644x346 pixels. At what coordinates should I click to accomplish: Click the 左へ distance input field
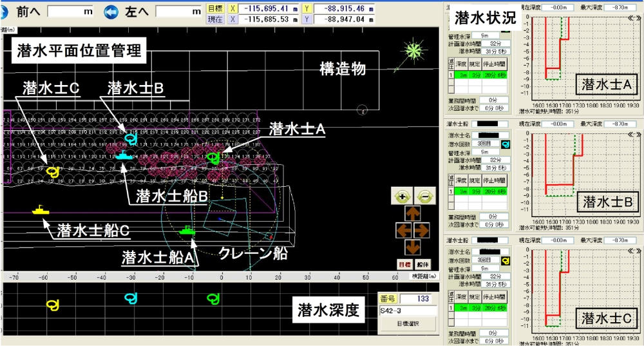(178, 12)
